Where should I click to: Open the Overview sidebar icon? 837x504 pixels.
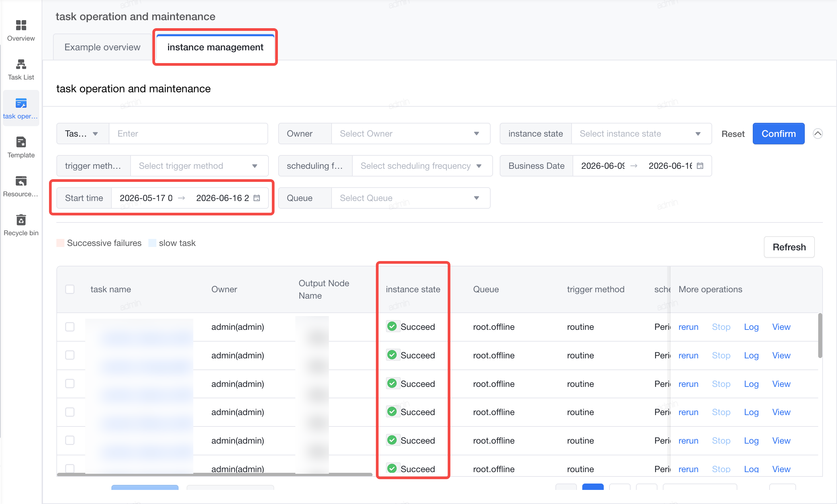click(21, 25)
